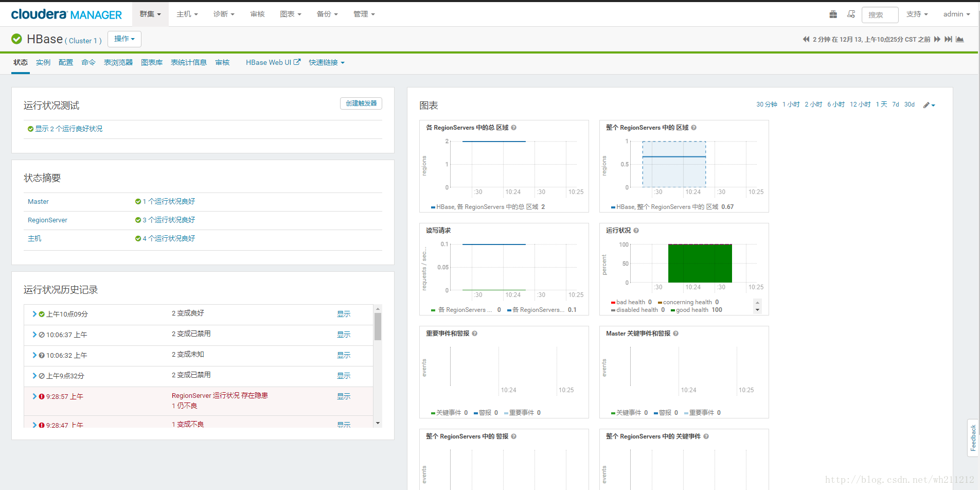Click red alert icon for 9:28:57 上午

42,396
